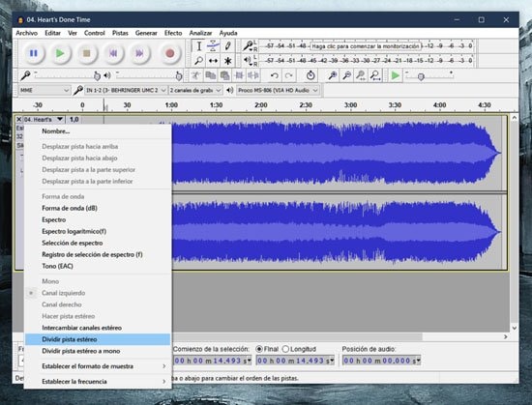Viewport: 532px width, 405px height.
Task: Open the 04. Heart's track dropdown arrow
Action: (x=60, y=119)
